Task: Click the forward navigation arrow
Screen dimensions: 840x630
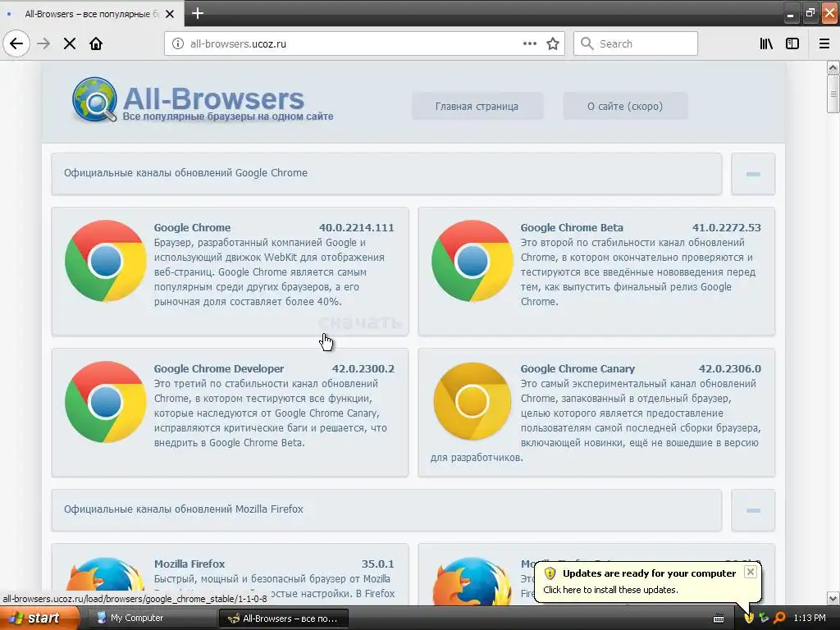Action: coord(43,43)
